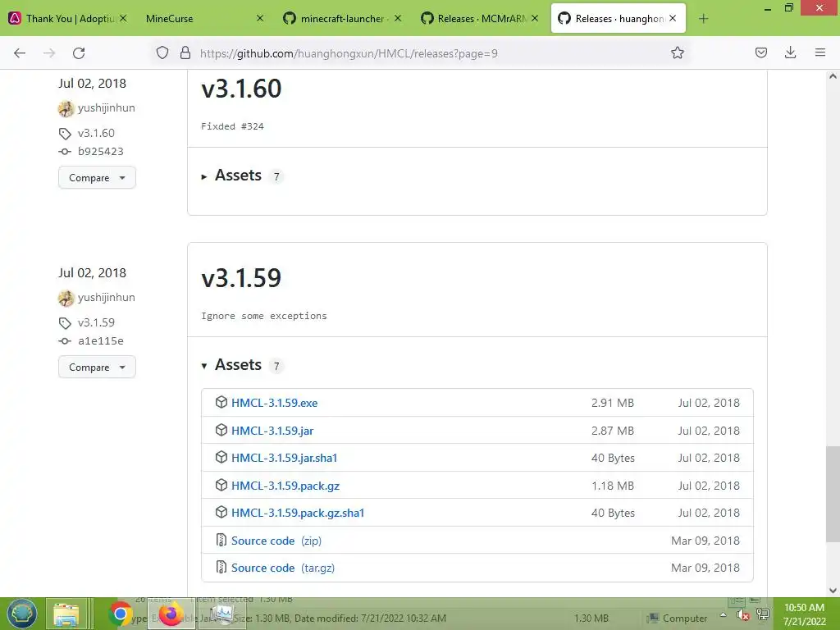
Task: Open a new browser tab
Action: tap(703, 19)
